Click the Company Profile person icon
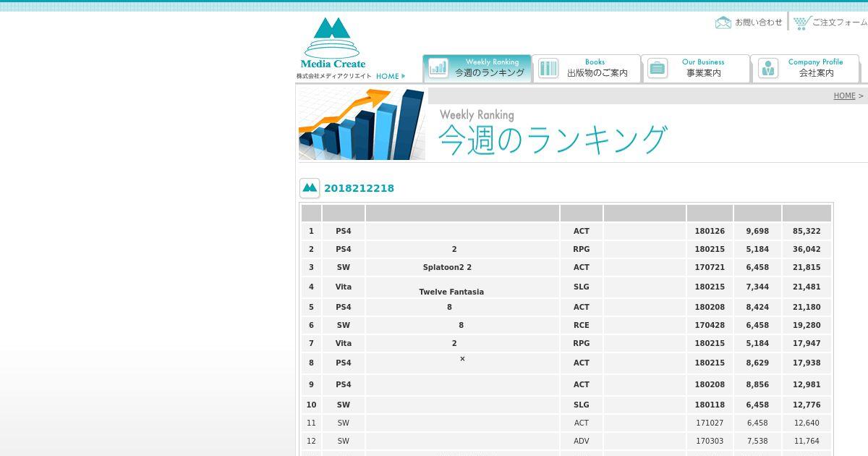 (768, 69)
